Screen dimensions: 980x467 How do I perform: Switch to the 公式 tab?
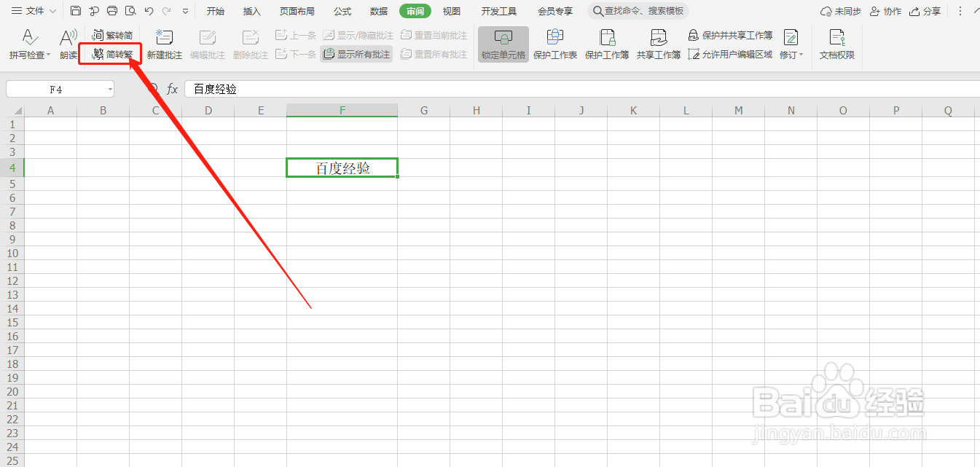point(342,11)
